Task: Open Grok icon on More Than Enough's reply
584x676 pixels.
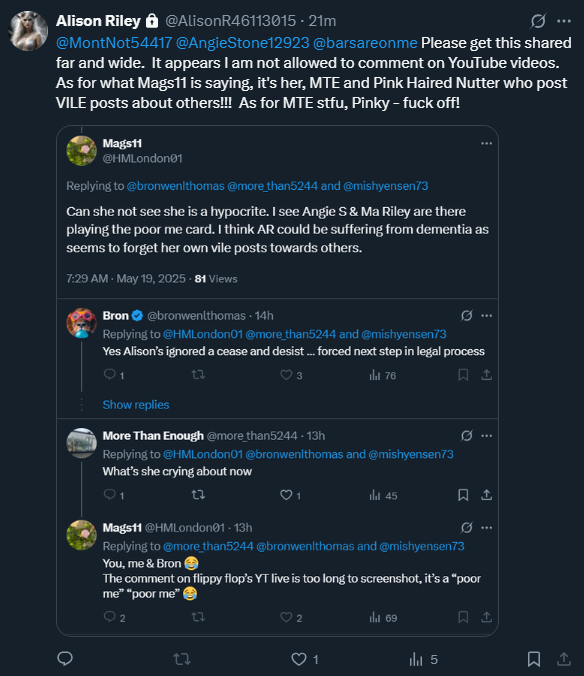Action: tap(467, 436)
